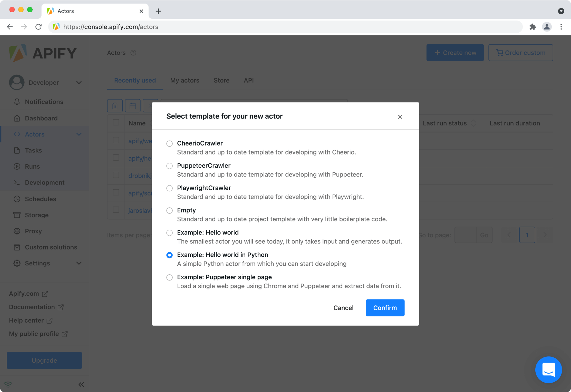Viewport: 571px width, 392px height.
Task: Close the template dialog with X
Action: 400,117
